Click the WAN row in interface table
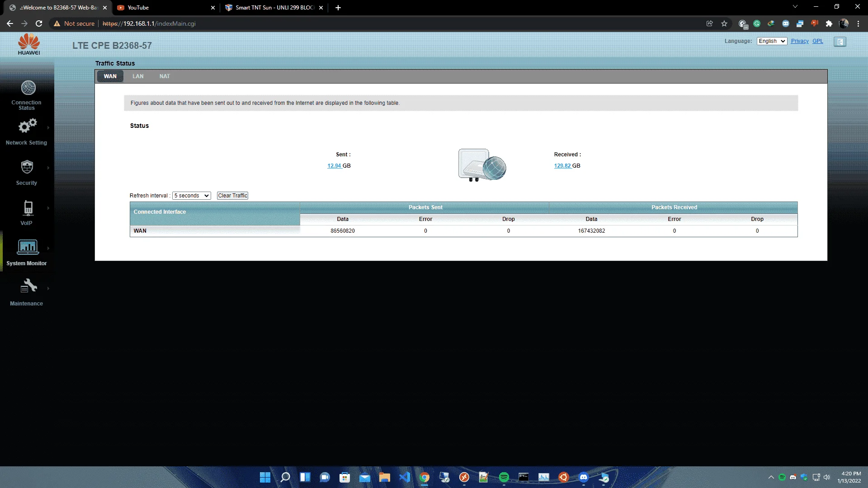This screenshot has height=488, width=868. 463,231
